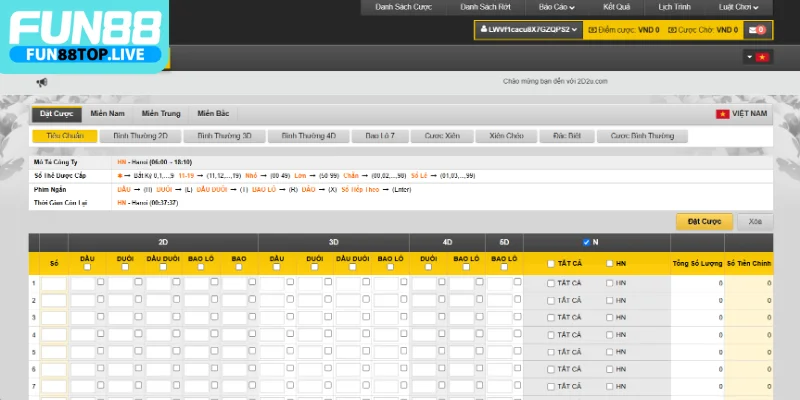Check header TẤT CẢ checkbox

pyautogui.click(x=551, y=264)
